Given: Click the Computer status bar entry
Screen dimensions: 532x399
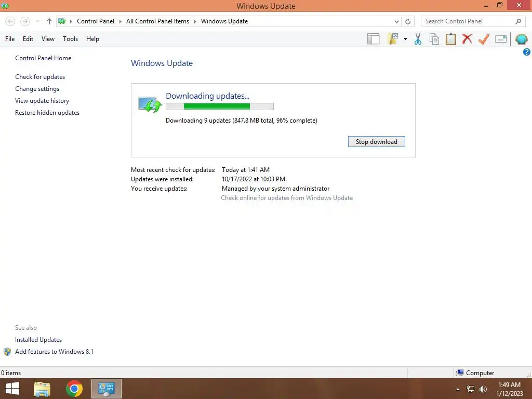Looking at the screenshot, I should (475, 373).
